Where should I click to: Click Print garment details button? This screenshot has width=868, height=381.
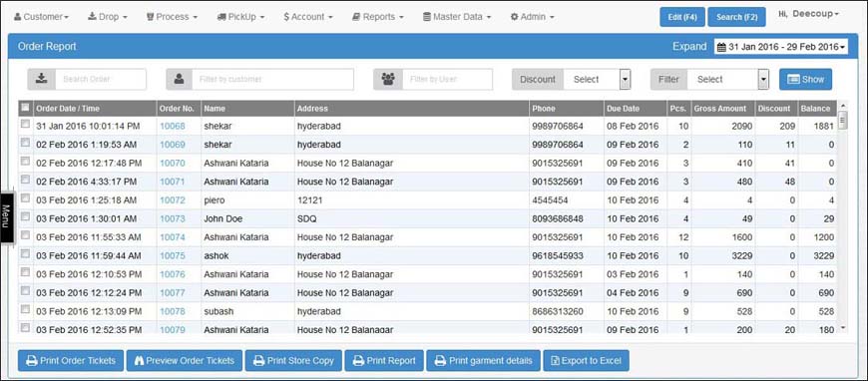(x=483, y=360)
